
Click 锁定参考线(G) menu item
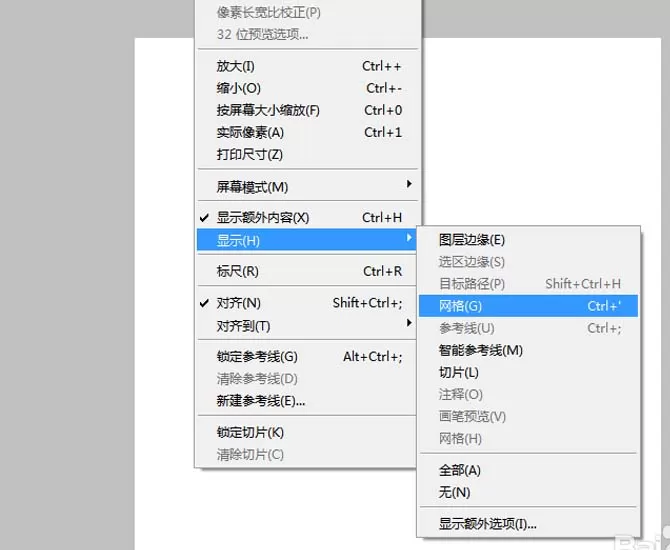tap(307, 357)
